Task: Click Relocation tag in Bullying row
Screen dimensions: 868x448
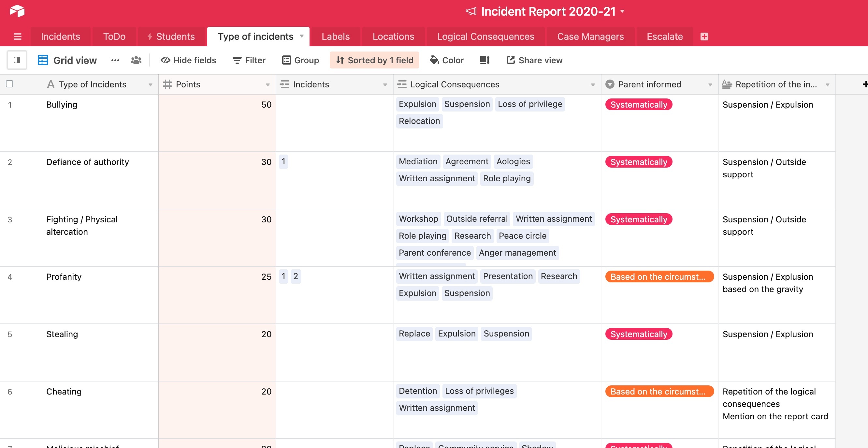Action: [x=419, y=121]
